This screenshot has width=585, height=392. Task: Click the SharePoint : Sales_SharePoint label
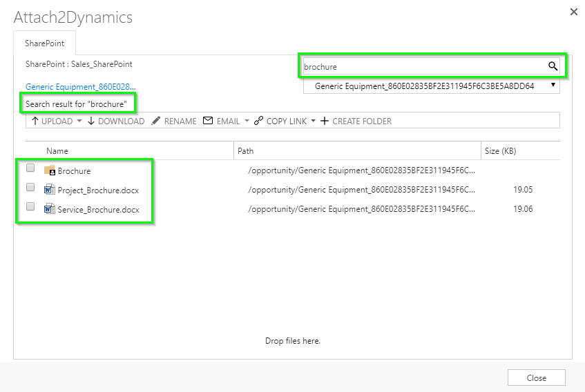tap(79, 64)
